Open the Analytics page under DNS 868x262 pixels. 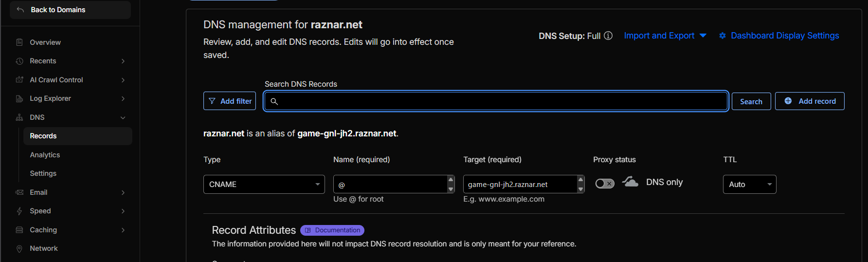point(45,155)
